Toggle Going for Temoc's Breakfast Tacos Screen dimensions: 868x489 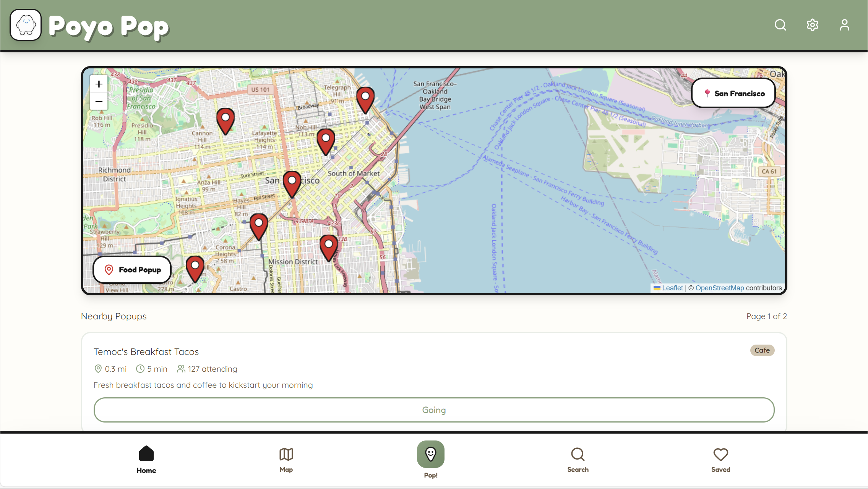[x=434, y=410]
